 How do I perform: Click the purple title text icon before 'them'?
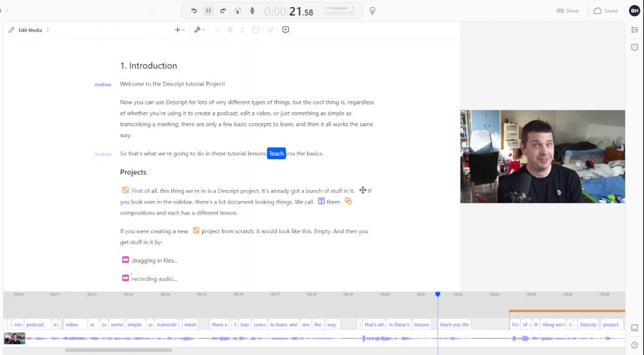coord(321,201)
